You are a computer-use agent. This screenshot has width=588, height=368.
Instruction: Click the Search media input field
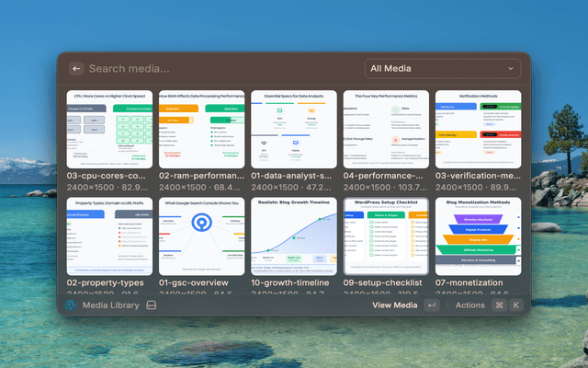[x=220, y=68]
